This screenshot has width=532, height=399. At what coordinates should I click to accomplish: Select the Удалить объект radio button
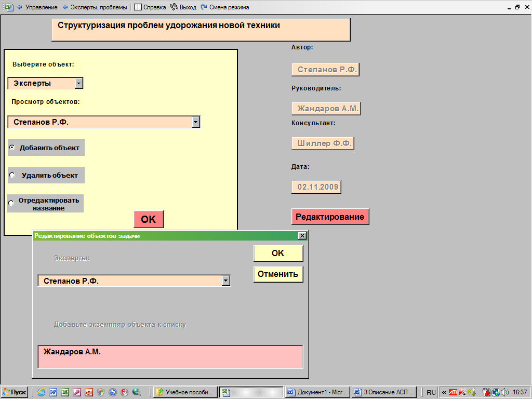pos(12,175)
